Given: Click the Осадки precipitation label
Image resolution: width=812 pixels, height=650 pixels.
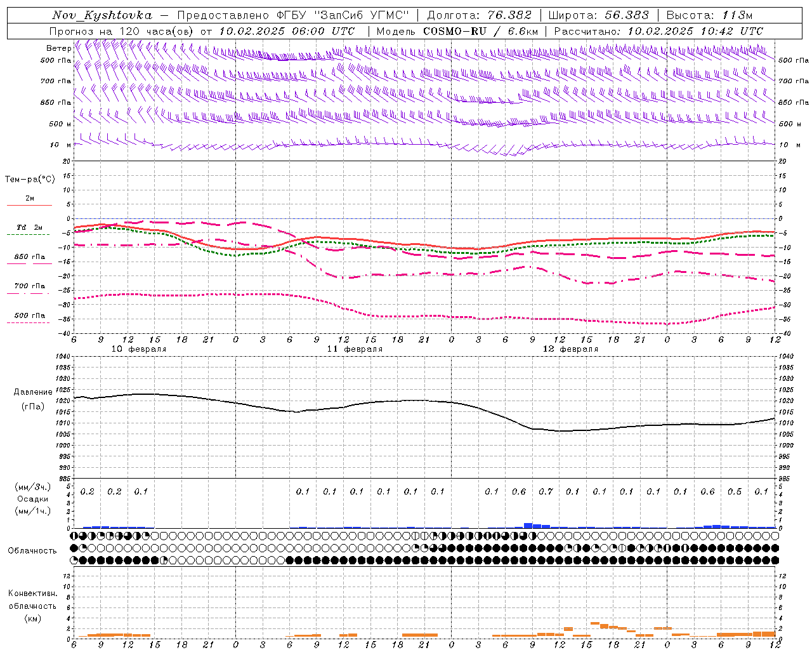Looking at the screenshot, I should (x=32, y=499).
